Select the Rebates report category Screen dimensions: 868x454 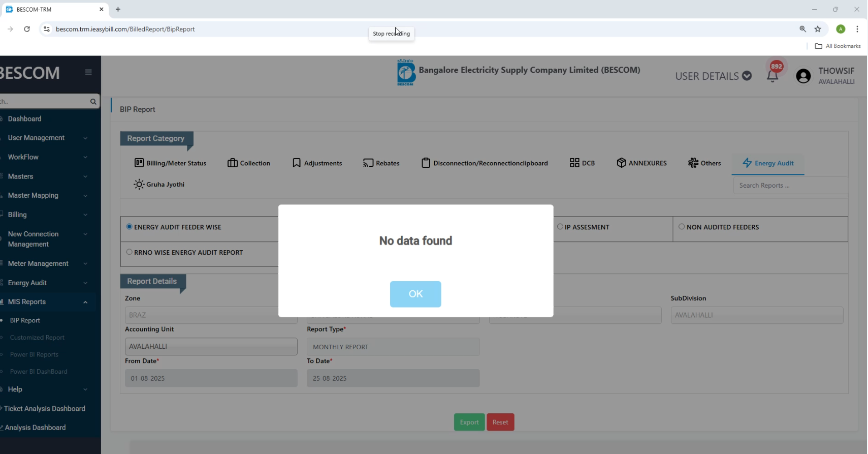(381, 163)
